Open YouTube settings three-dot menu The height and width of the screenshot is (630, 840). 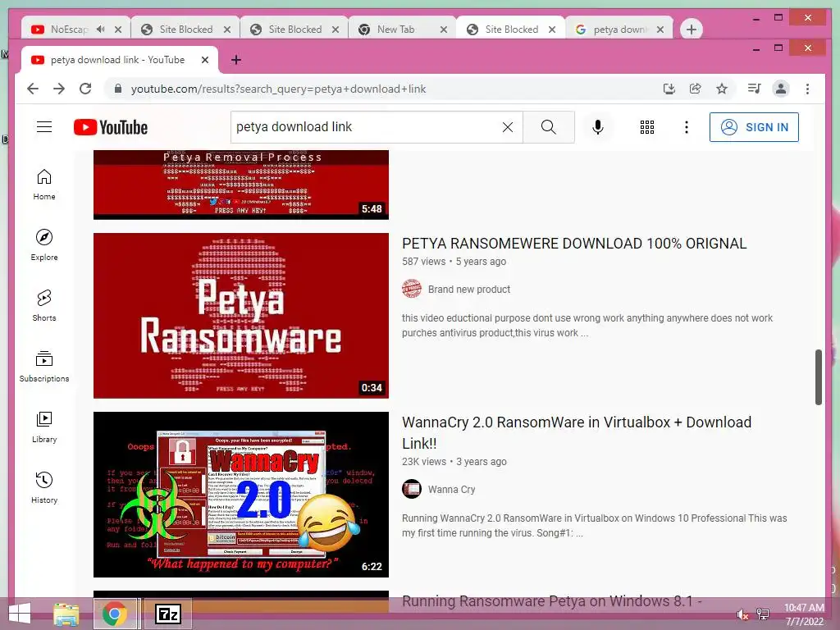coord(687,127)
